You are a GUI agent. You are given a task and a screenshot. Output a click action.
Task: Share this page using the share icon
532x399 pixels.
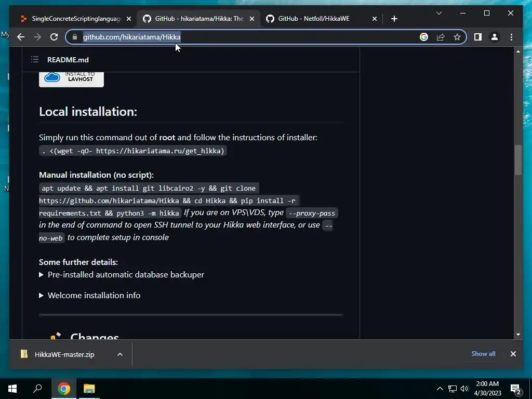pyautogui.click(x=441, y=37)
